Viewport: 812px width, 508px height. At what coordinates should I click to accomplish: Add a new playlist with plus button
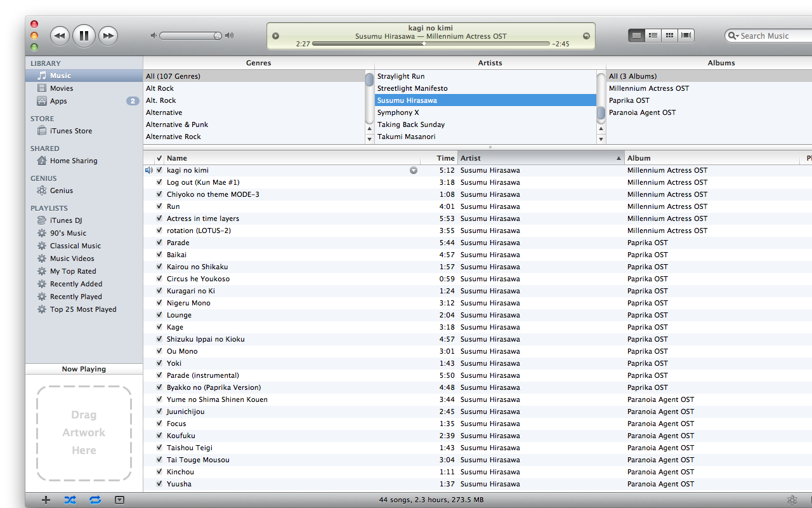coord(46,500)
